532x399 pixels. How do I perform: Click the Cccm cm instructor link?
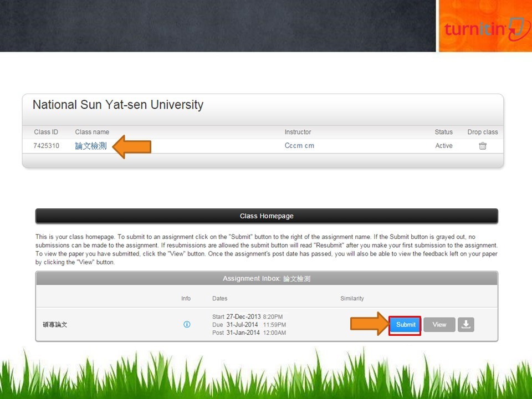(x=299, y=146)
